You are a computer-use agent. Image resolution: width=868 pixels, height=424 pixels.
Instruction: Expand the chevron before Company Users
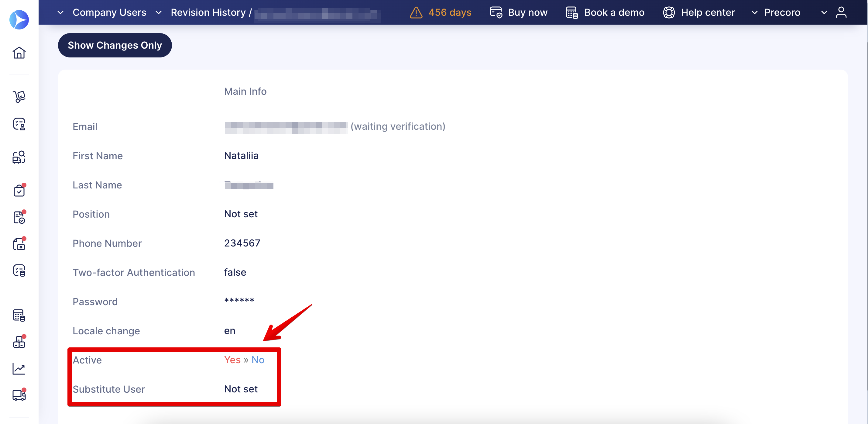(60, 12)
